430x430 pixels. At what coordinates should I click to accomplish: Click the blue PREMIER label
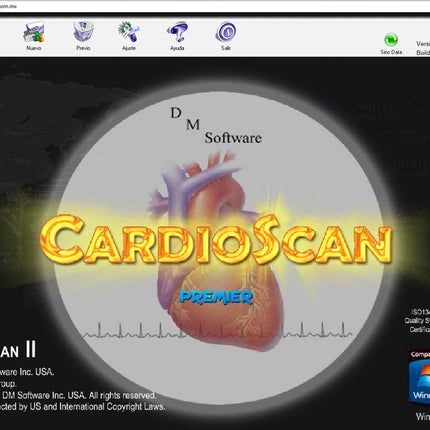[x=216, y=297]
